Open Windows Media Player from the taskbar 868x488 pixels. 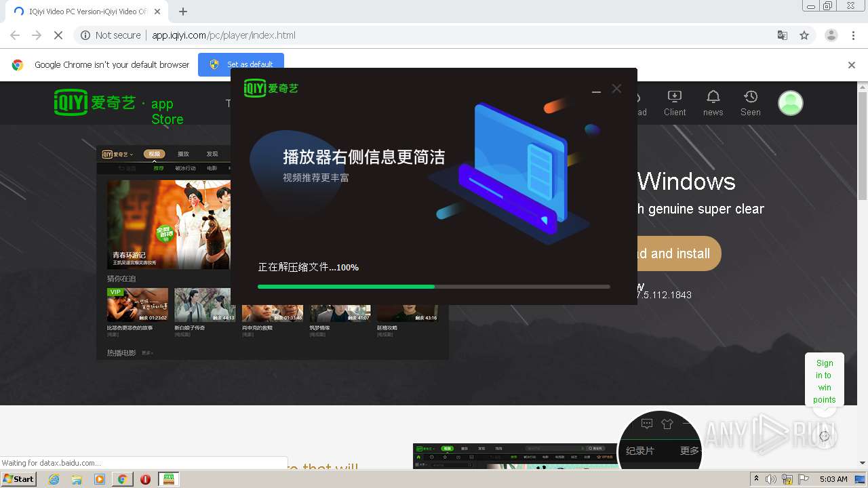pyautogui.click(x=100, y=479)
